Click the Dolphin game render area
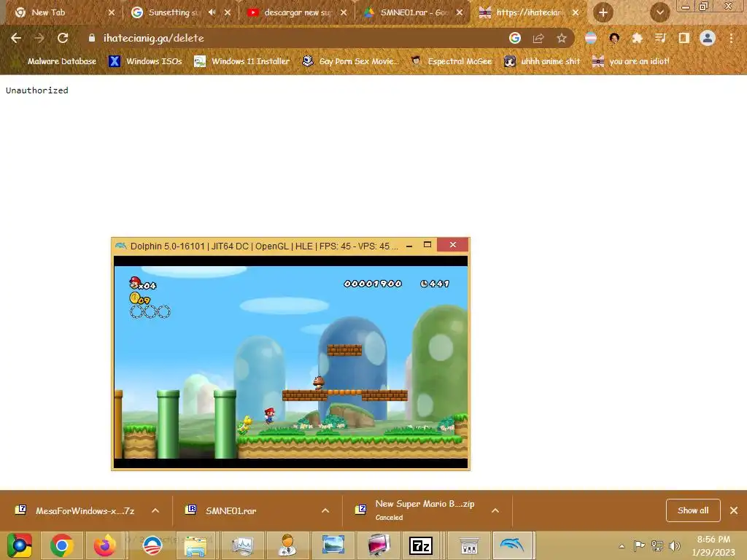Image resolution: width=747 pixels, height=560 pixels. coord(290,362)
